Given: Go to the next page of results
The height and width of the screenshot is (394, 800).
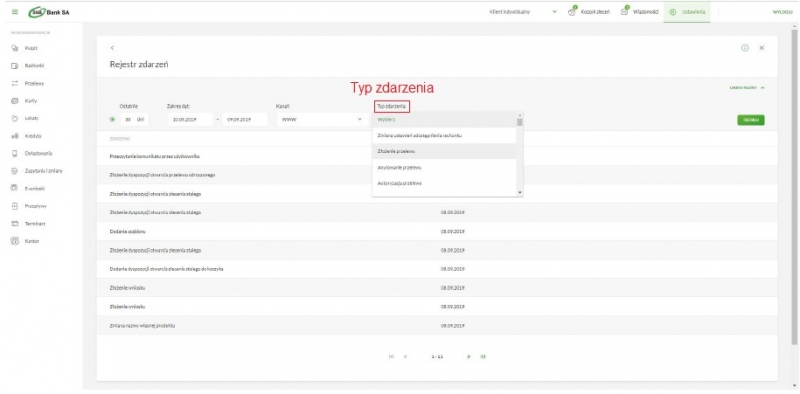Looking at the screenshot, I should click(x=468, y=357).
